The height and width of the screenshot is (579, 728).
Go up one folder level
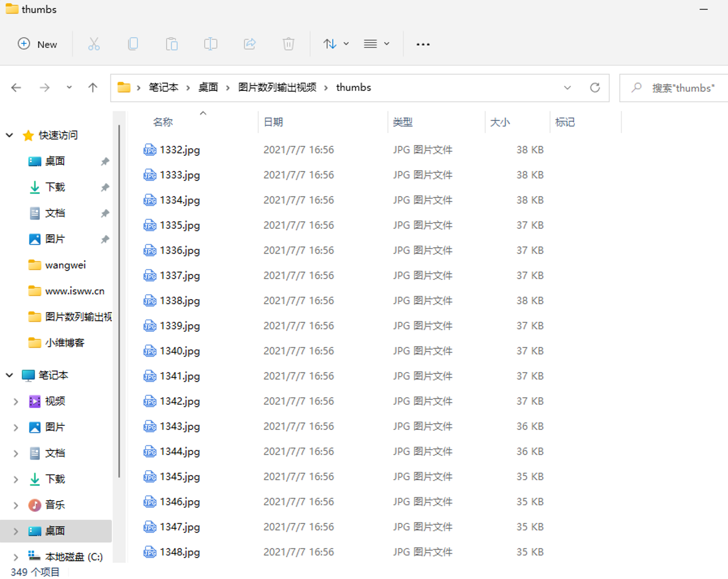[93, 88]
